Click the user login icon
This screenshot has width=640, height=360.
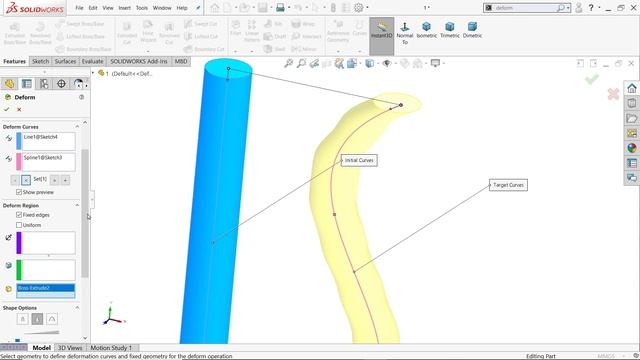coord(578,8)
